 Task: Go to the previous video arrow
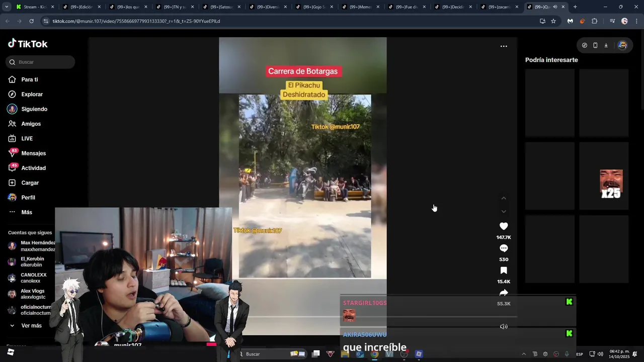[x=504, y=198]
